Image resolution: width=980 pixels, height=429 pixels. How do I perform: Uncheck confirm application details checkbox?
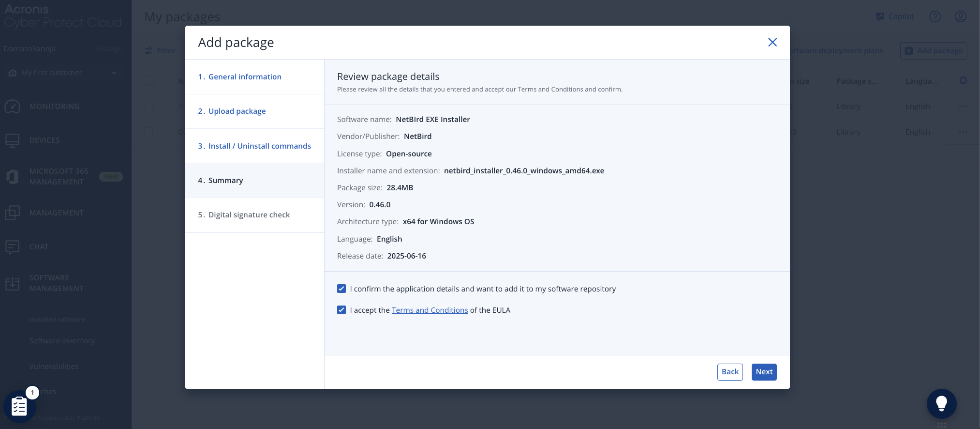[x=342, y=289]
